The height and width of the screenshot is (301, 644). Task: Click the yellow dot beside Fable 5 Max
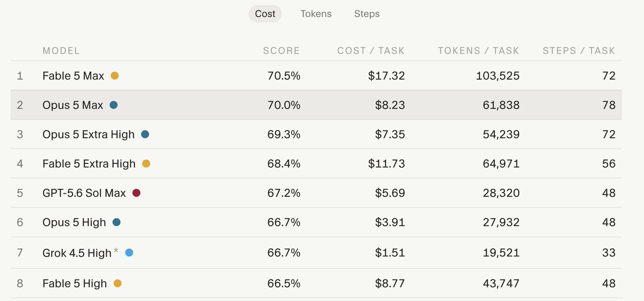point(114,76)
